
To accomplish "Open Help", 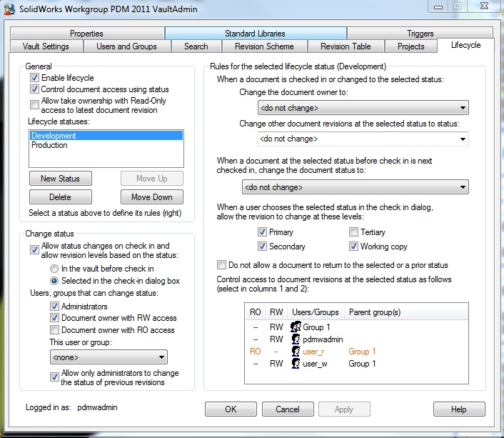I will (459, 409).
